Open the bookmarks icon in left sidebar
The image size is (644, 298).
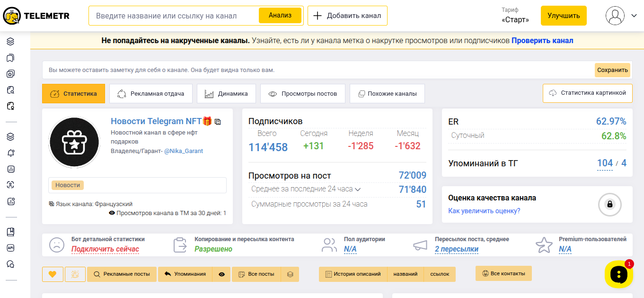point(10,58)
